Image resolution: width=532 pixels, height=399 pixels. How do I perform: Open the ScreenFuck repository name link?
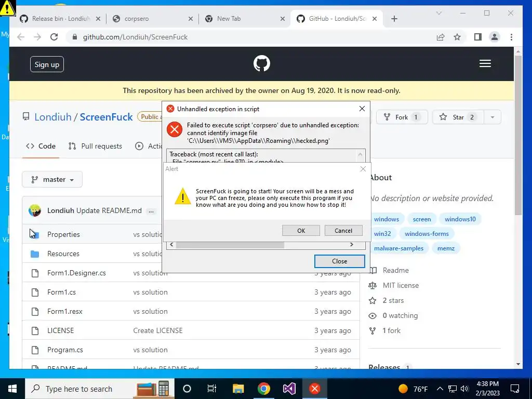point(106,117)
